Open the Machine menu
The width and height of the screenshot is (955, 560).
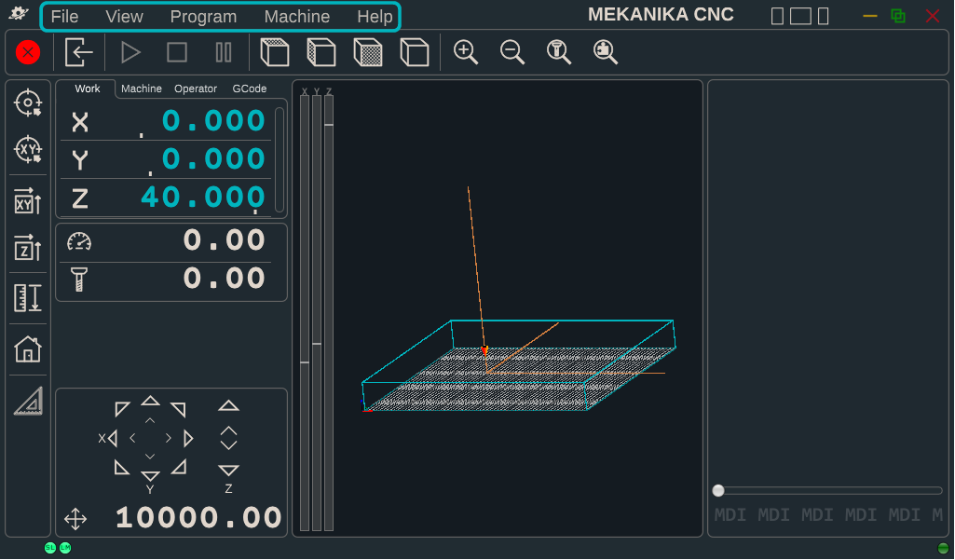pyautogui.click(x=297, y=17)
